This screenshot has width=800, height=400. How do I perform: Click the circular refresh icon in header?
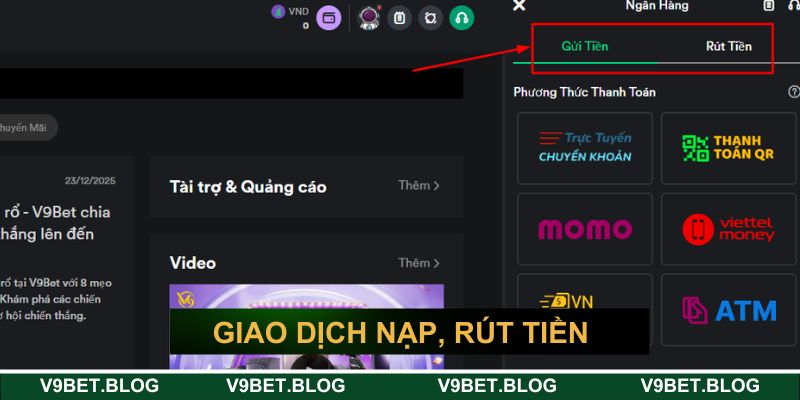431,18
